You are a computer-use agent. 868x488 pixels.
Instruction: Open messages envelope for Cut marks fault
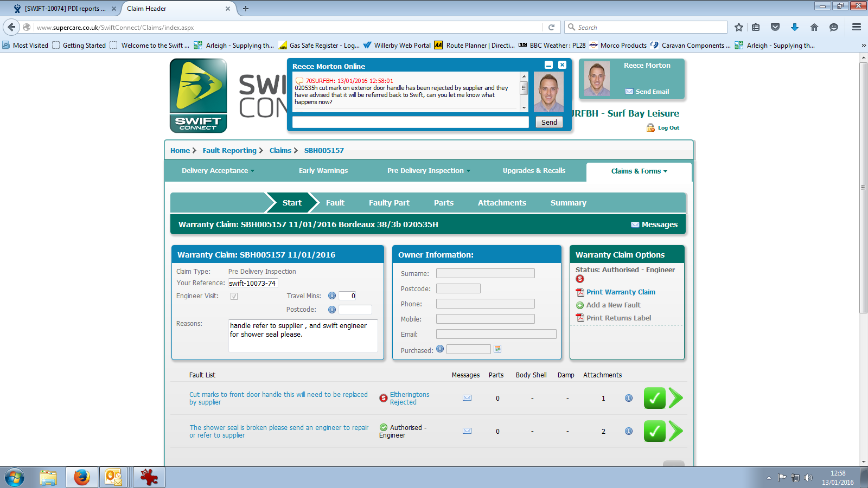467,398
